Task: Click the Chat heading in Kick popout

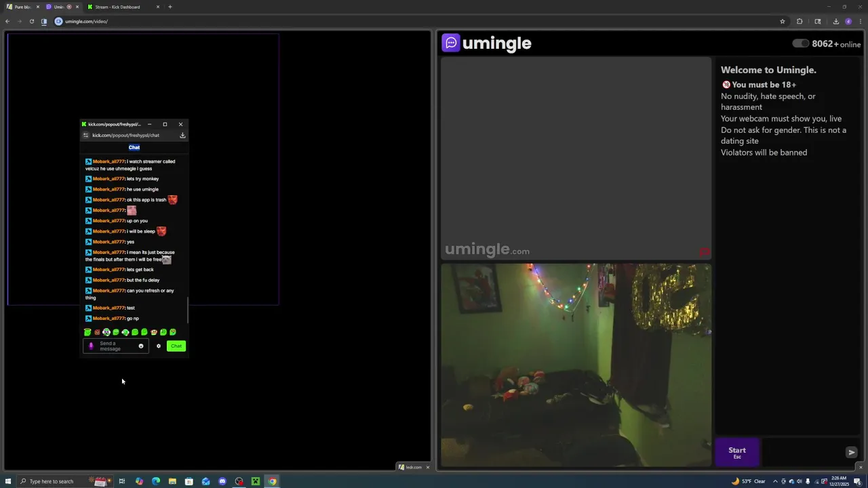Action: tap(134, 147)
